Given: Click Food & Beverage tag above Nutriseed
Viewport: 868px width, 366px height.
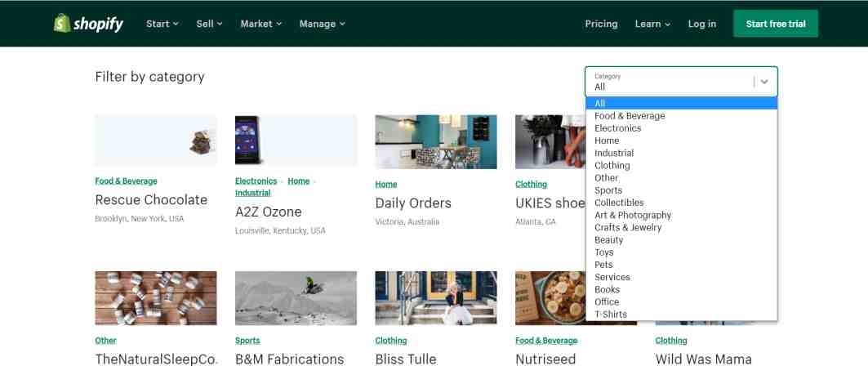Looking at the screenshot, I should [546, 341].
